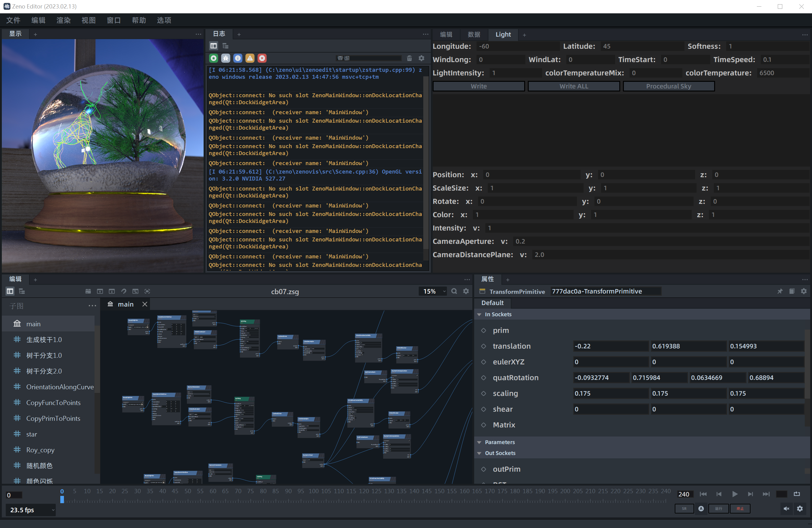Close the main graph tab
The width and height of the screenshot is (812, 528).
[x=145, y=304]
